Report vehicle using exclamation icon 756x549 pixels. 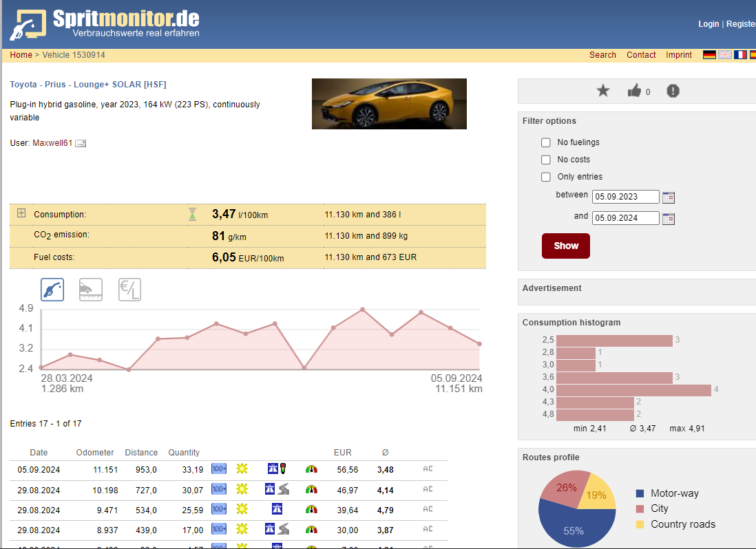[x=673, y=91]
